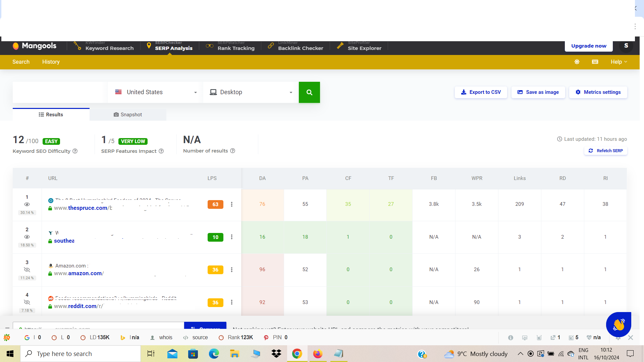Open more options for reddit.com row
The width and height of the screenshot is (644, 362).
click(231, 302)
